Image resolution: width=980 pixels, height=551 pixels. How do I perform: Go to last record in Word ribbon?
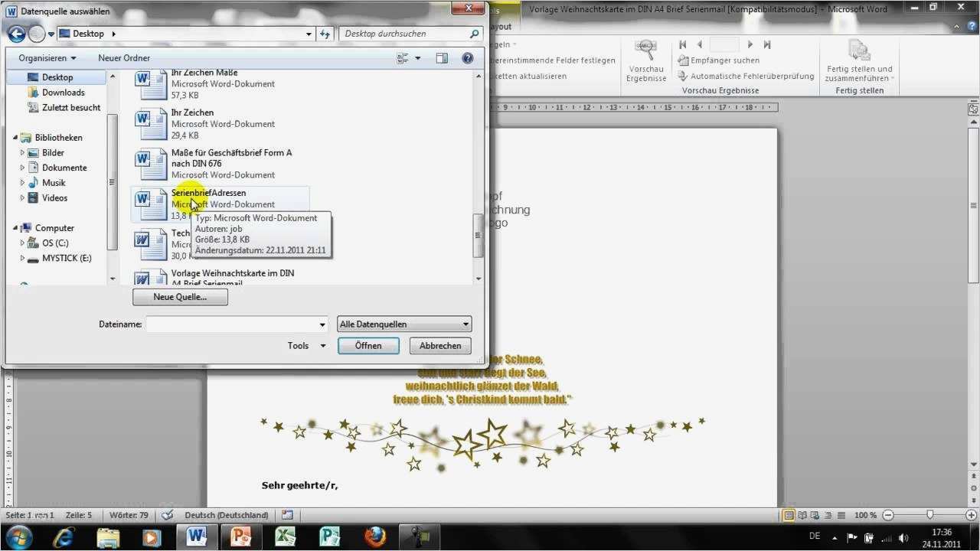[x=767, y=45]
